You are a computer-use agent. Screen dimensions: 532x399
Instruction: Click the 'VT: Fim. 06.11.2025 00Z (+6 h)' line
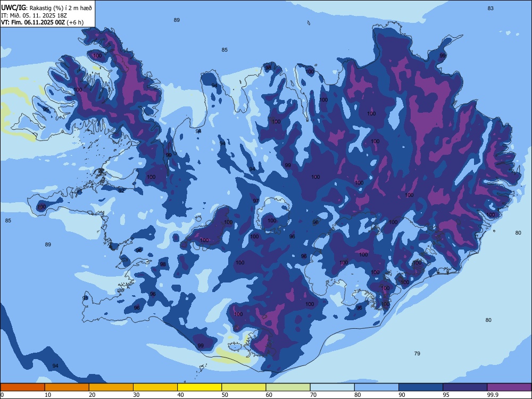42,22
